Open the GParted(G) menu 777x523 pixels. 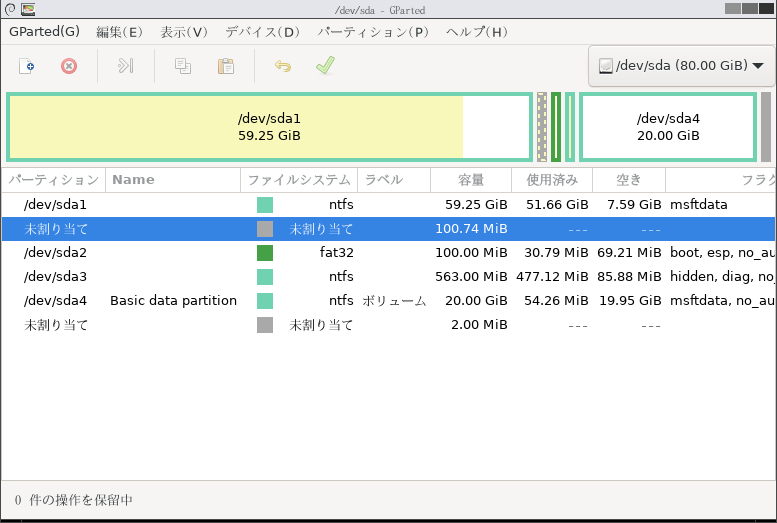(x=44, y=32)
